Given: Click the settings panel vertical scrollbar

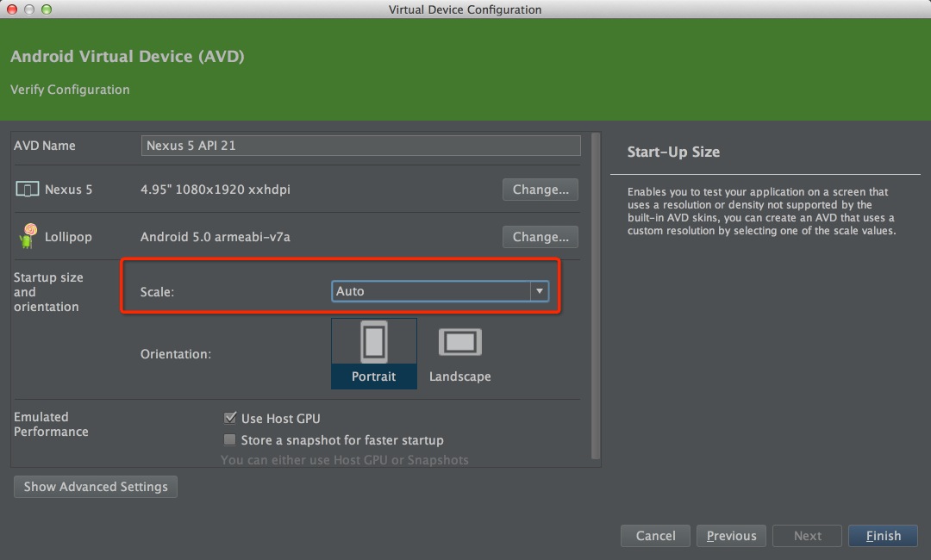Looking at the screenshot, I should [595, 293].
